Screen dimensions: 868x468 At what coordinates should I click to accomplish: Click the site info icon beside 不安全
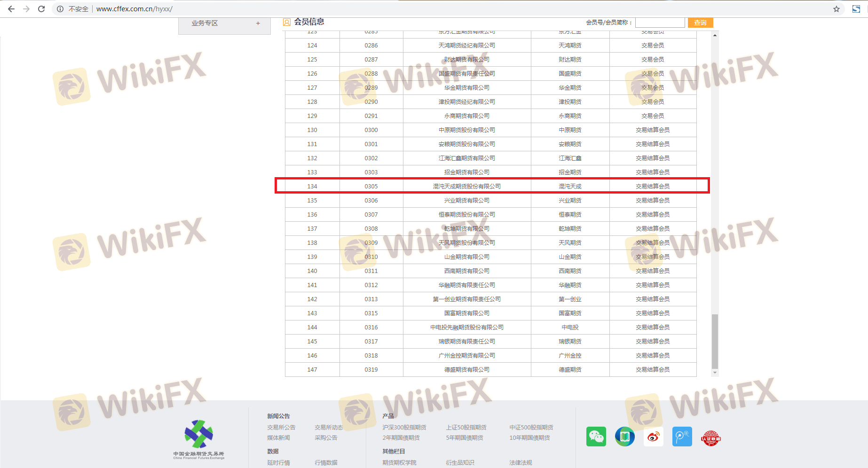(x=60, y=9)
